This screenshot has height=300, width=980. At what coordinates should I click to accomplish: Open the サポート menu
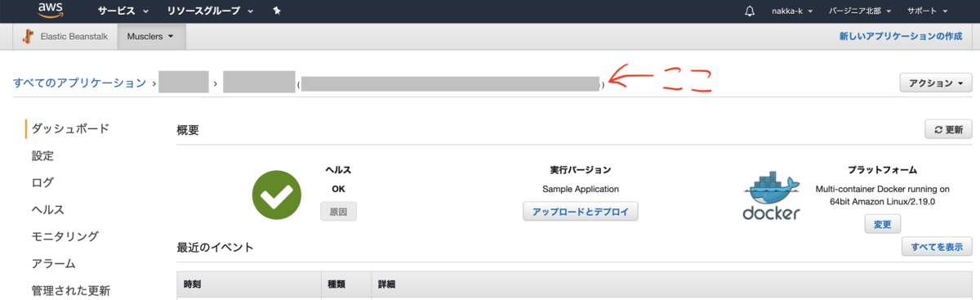927,11
